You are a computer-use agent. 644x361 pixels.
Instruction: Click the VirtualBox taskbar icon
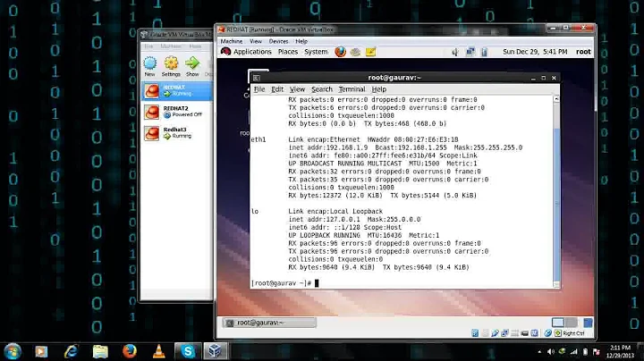click(x=216, y=351)
